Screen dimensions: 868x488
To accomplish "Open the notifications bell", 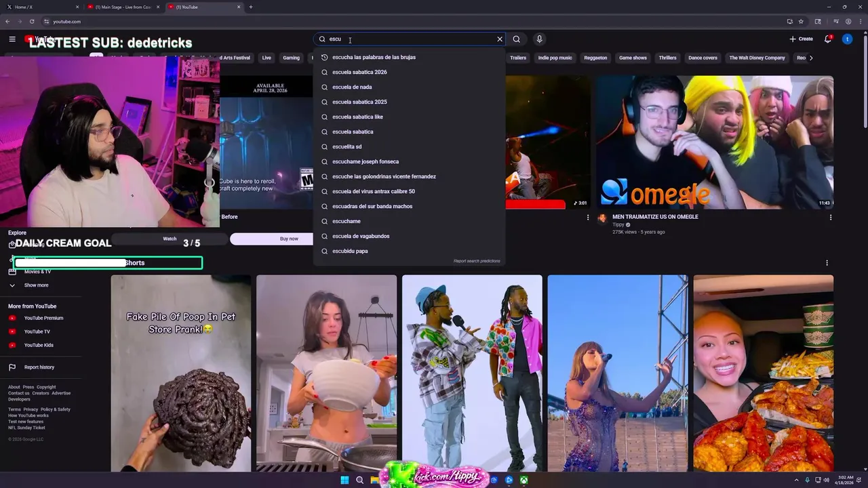I will (828, 39).
